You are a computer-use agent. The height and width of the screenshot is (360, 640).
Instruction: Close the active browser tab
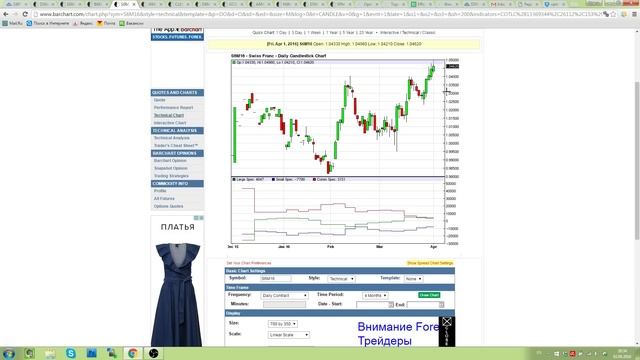[x=134, y=4]
